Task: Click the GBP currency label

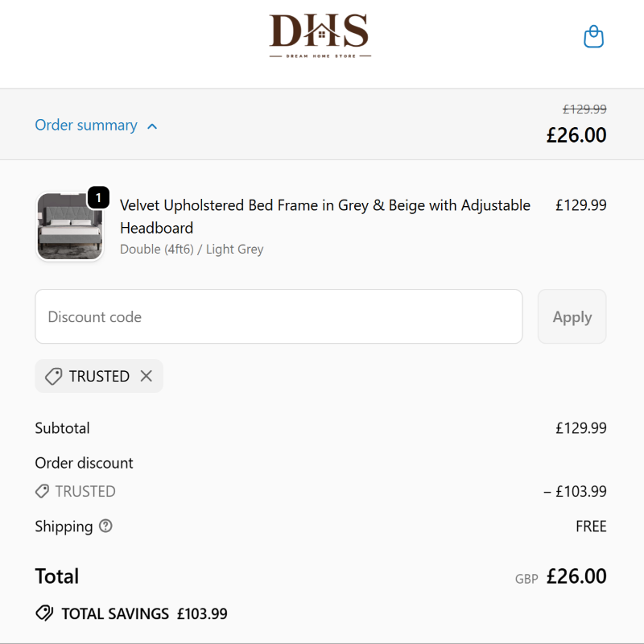Action: click(526, 578)
